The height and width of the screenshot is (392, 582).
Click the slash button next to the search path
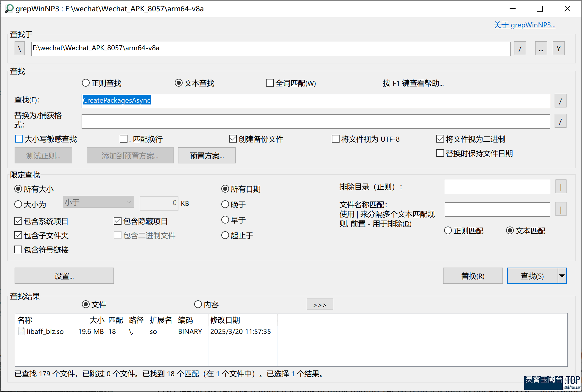(x=520, y=49)
